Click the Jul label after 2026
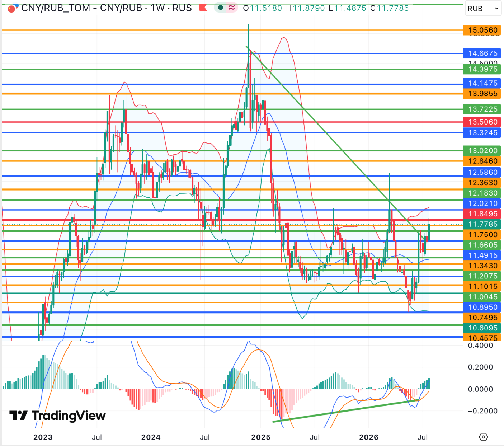504x446 pixels. (423, 437)
